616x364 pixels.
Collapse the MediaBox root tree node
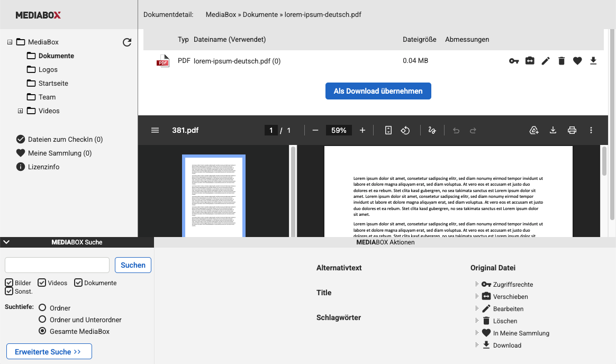click(10, 42)
